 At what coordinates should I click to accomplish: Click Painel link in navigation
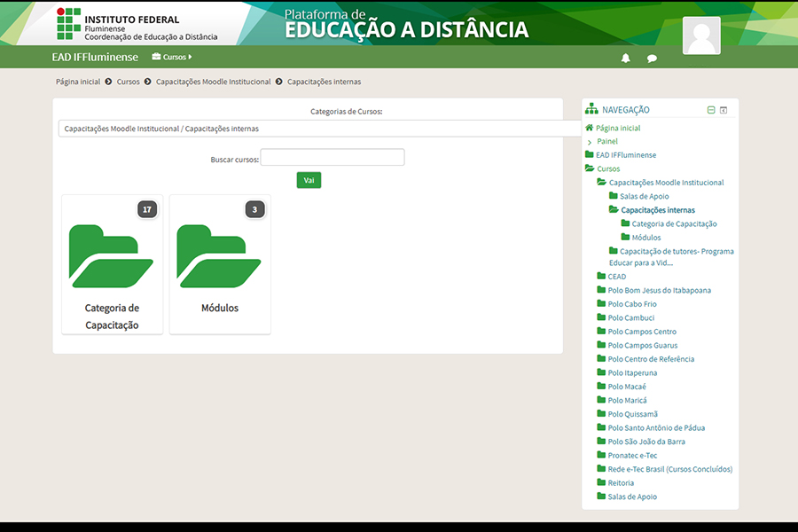(x=607, y=141)
